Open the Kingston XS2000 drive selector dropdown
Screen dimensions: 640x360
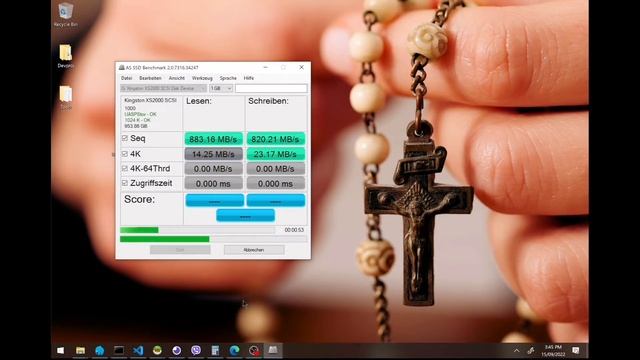pos(163,88)
